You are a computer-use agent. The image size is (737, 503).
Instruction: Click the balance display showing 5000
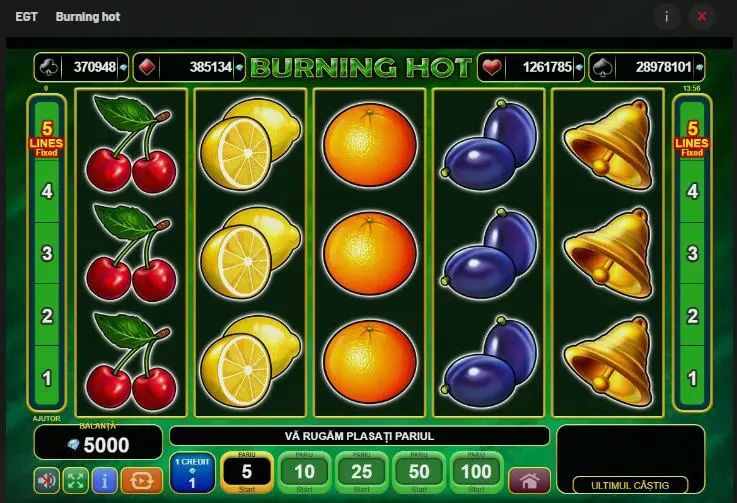click(98, 442)
